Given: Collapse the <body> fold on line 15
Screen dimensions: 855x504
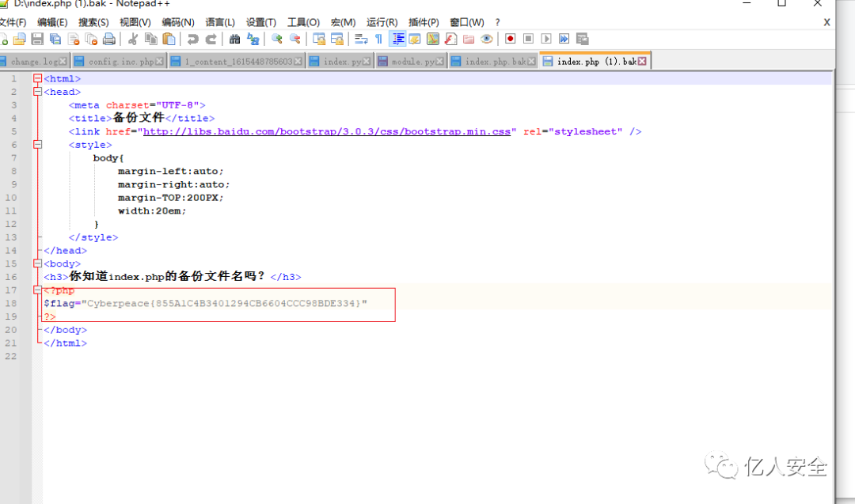Looking at the screenshot, I should [x=38, y=263].
